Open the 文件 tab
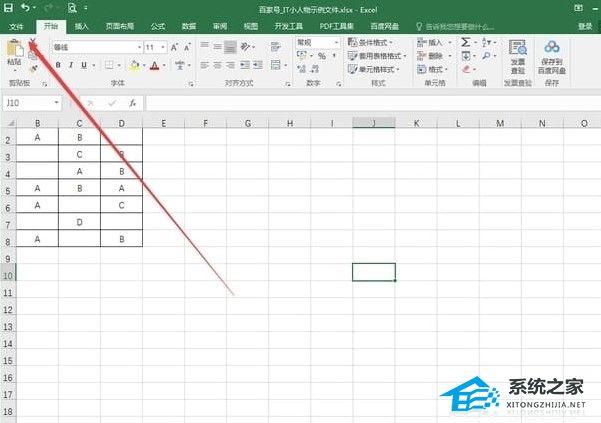 click(16, 26)
